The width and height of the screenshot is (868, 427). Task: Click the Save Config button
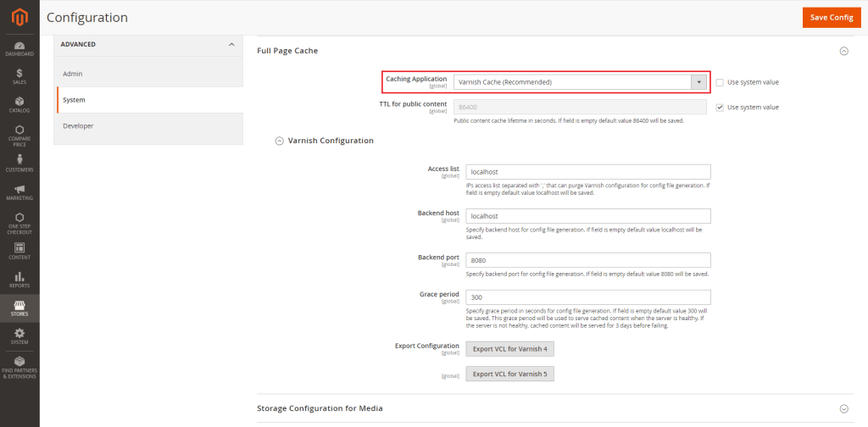pos(832,17)
